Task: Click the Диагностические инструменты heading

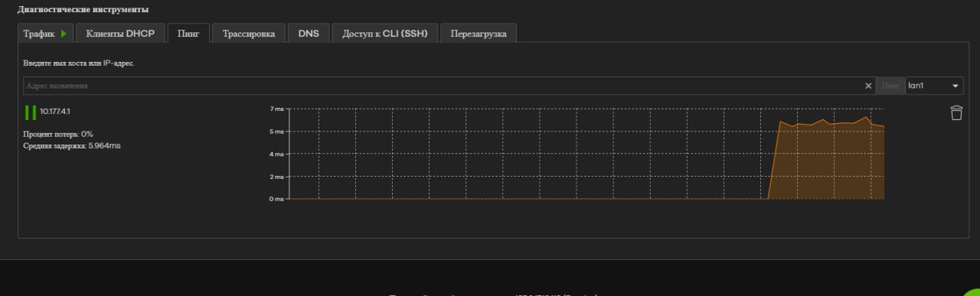Action: (83, 9)
